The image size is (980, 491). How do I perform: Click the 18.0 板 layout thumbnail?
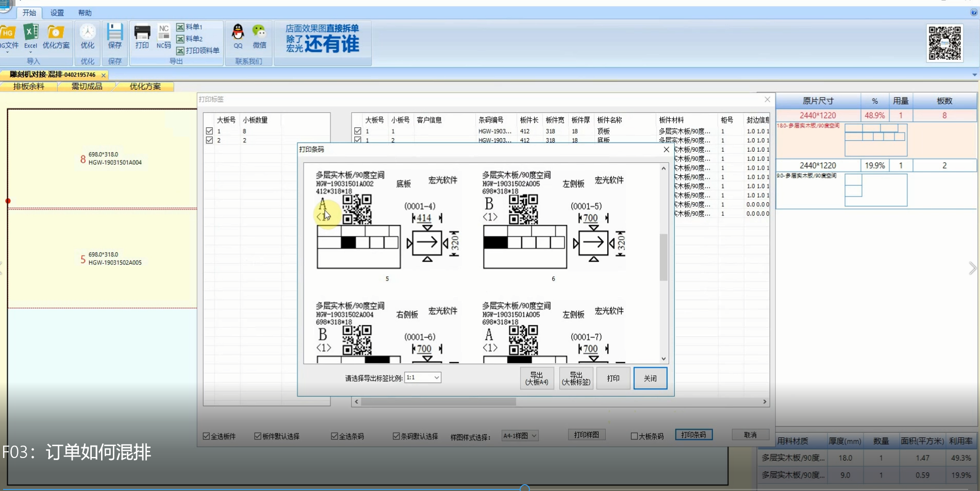(876, 140)
